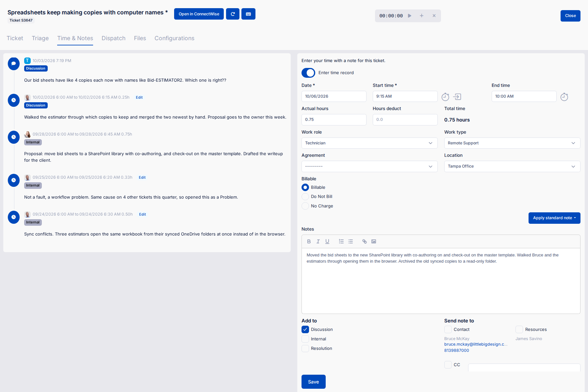Switch to the Configurations tab
Screen dimensions: 588x392
click(x=174, y=38)
